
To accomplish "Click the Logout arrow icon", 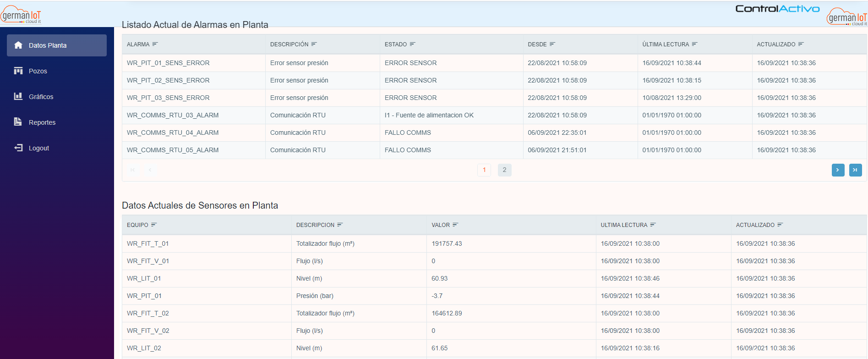I will click(18, 148).
